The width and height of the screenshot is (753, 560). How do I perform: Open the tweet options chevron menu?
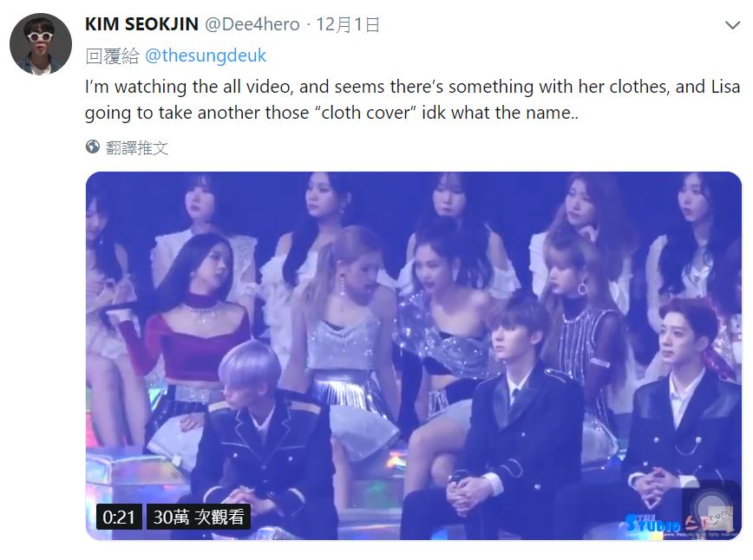pyautogui.click(x=732, y=25)
